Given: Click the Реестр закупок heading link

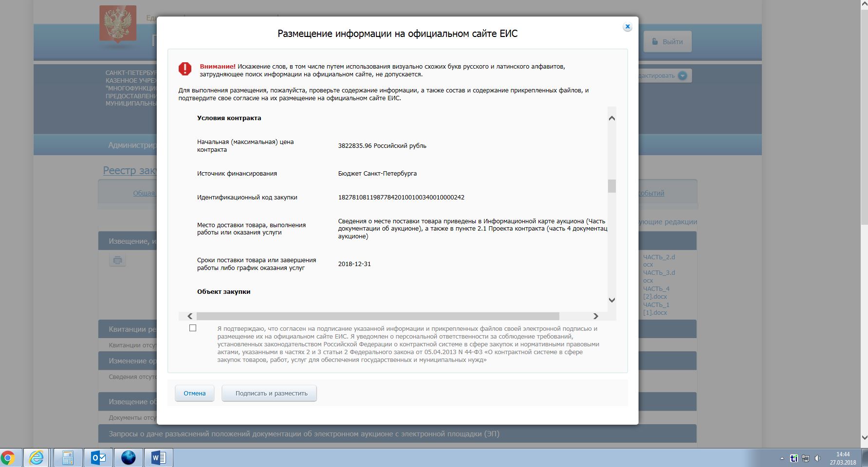Looking at the screenshot, I should [129, 170].
